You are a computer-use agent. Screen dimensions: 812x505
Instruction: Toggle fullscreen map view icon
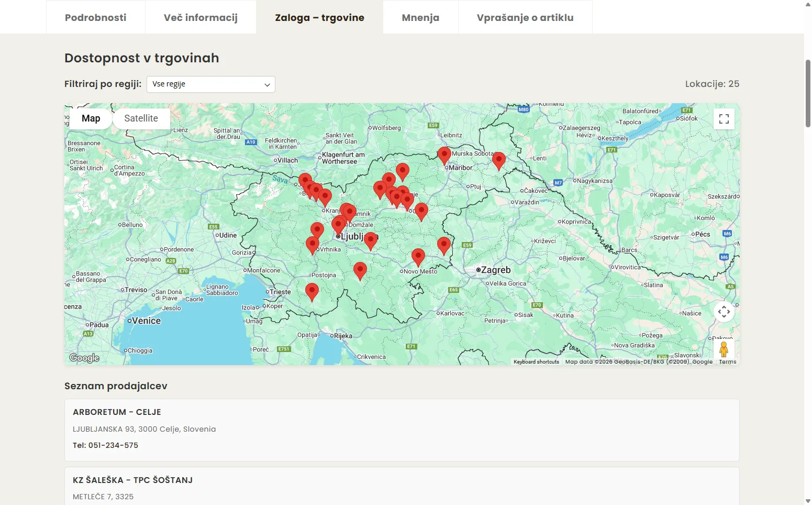click(x=724, y=119)
